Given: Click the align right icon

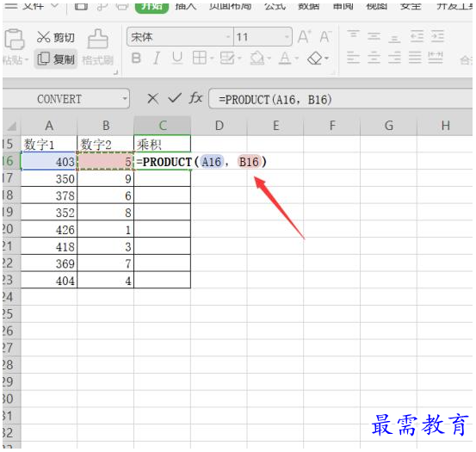Looking at the screenshot, I should tap(394, 58).
